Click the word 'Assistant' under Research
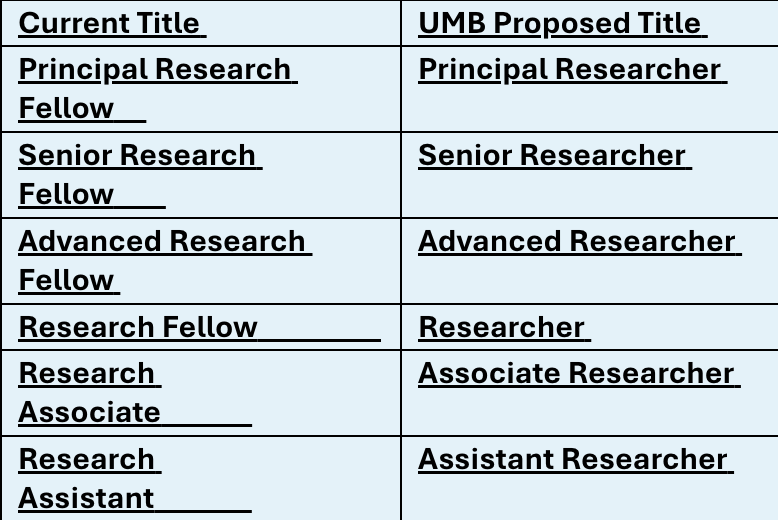The image size is (778, 520). click(86, 498)
